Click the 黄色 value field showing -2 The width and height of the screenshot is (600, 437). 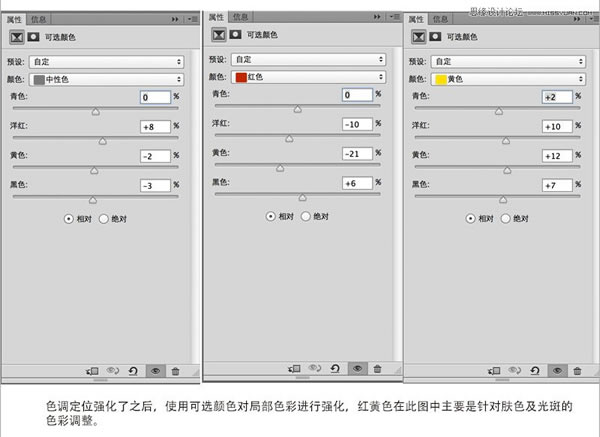[x=155, y=156]
